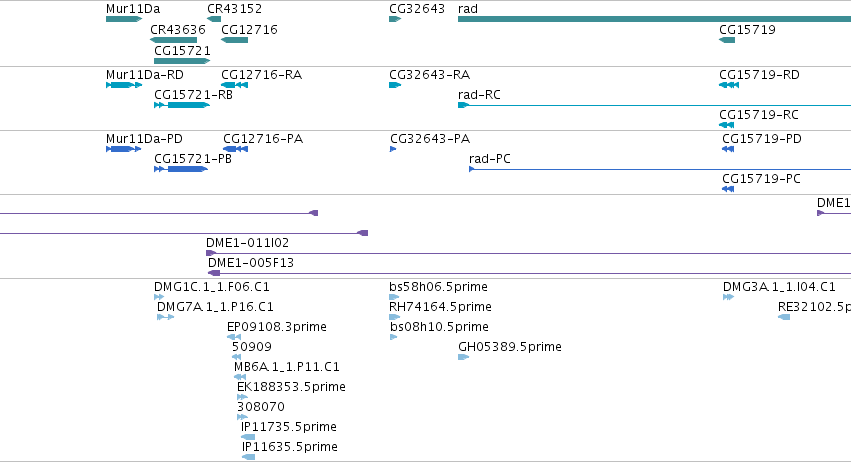Click EST IP11735.5prime
Image resolution: width=851 pixels, height=462 pixels.
click(289, 427)
